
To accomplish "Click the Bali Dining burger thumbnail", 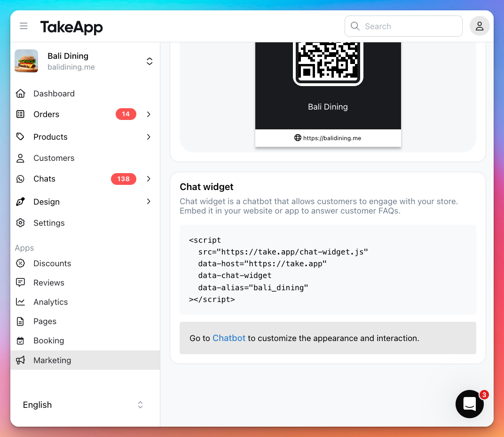I will tap(26, 61).
